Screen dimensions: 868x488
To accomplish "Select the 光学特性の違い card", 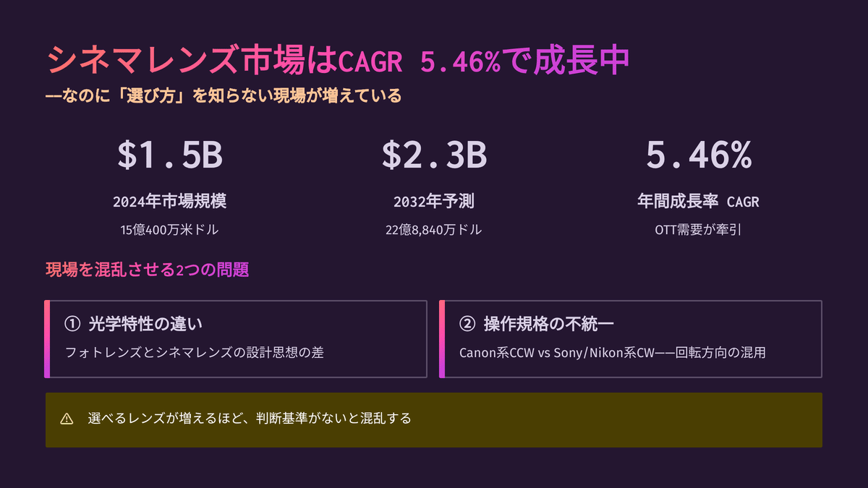I will 236,339.
